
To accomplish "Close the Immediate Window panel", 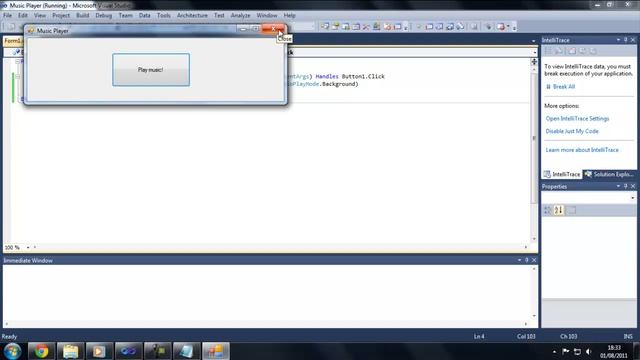I will [x=534, y=260].
